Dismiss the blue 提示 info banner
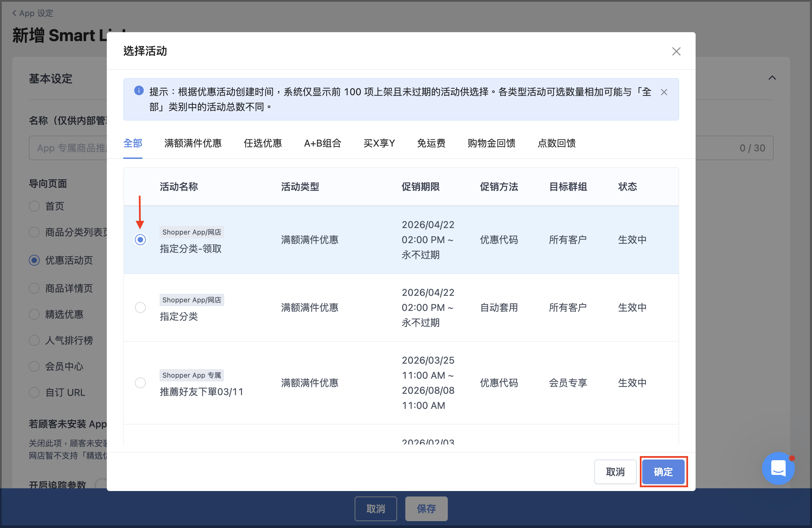This screenshot has height=528, width=812. (x=664, y=92)
